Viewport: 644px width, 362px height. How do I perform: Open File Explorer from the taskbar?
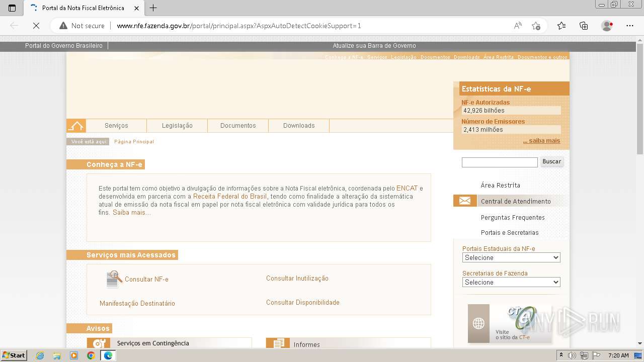(x=57, y=355)
